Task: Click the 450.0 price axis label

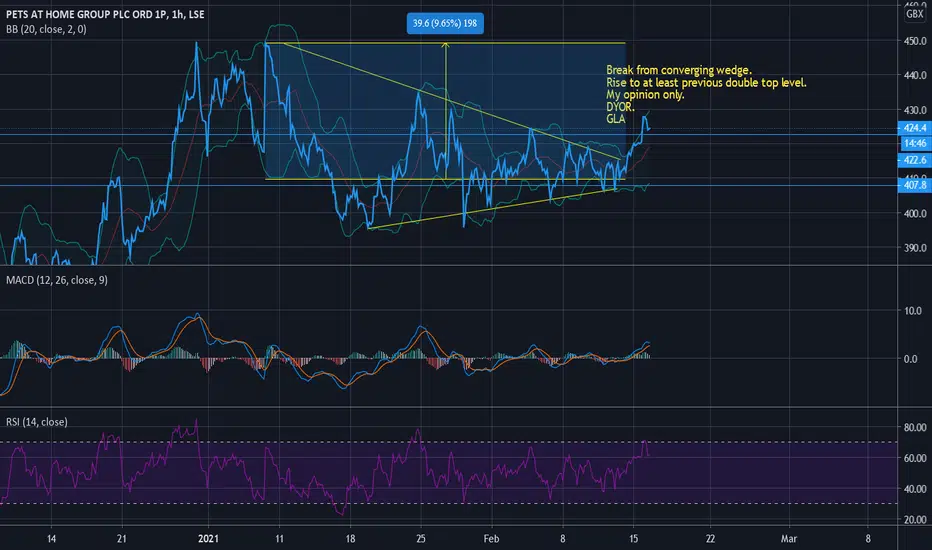Action: (915, 41)
